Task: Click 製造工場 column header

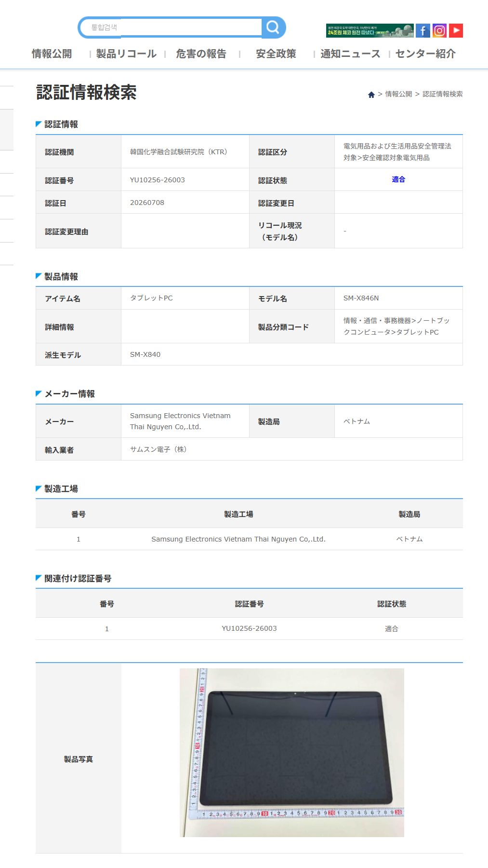Action: tap(238, 514)
